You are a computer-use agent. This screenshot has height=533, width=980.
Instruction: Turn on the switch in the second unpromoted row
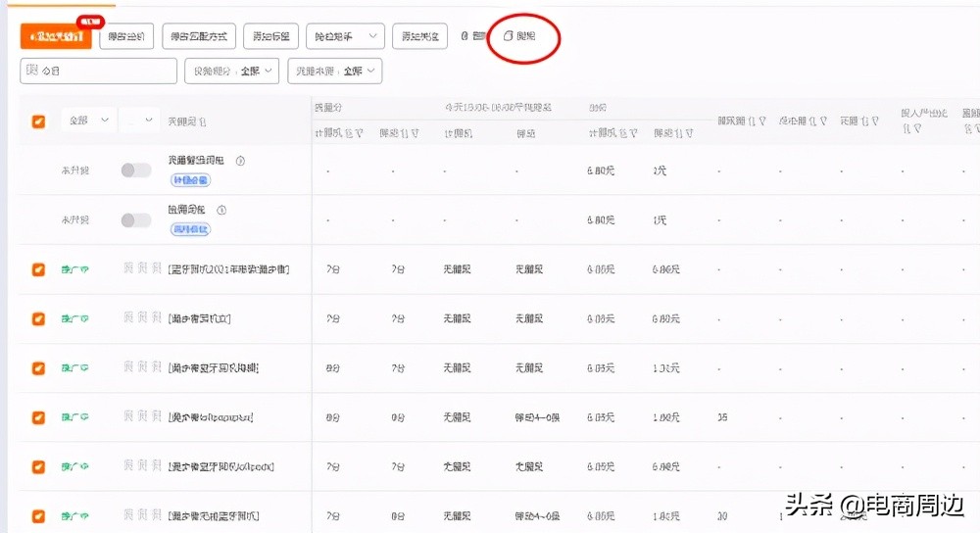tap(136, 219)
